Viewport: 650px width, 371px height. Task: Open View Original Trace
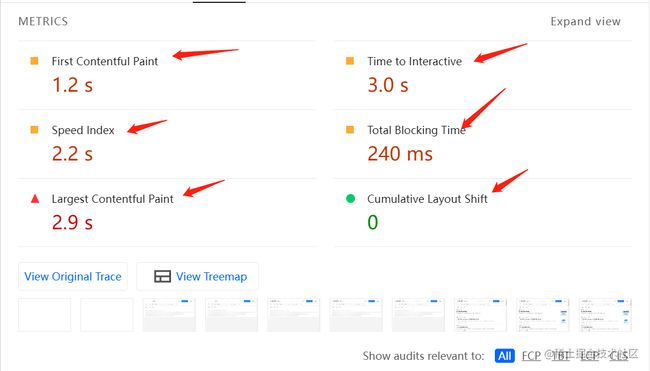pyautogui.click(x=73, y=276)
